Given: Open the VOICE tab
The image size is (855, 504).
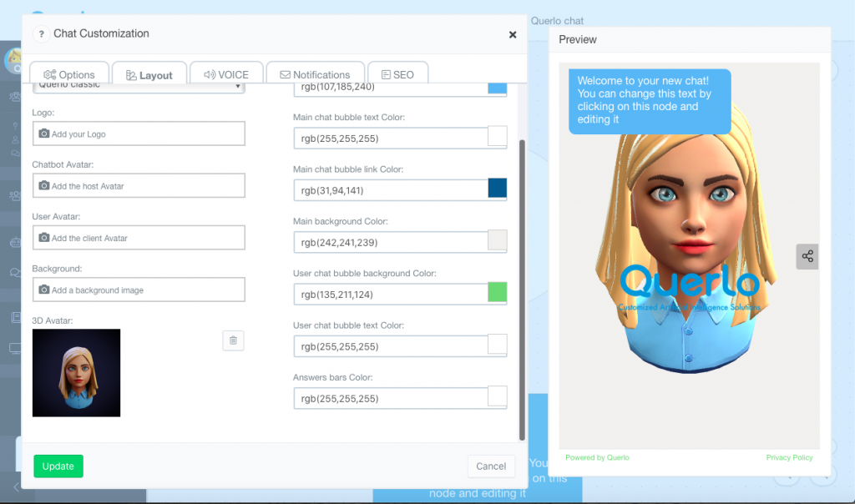Looking at the screenshot, I should click(226, 74).
